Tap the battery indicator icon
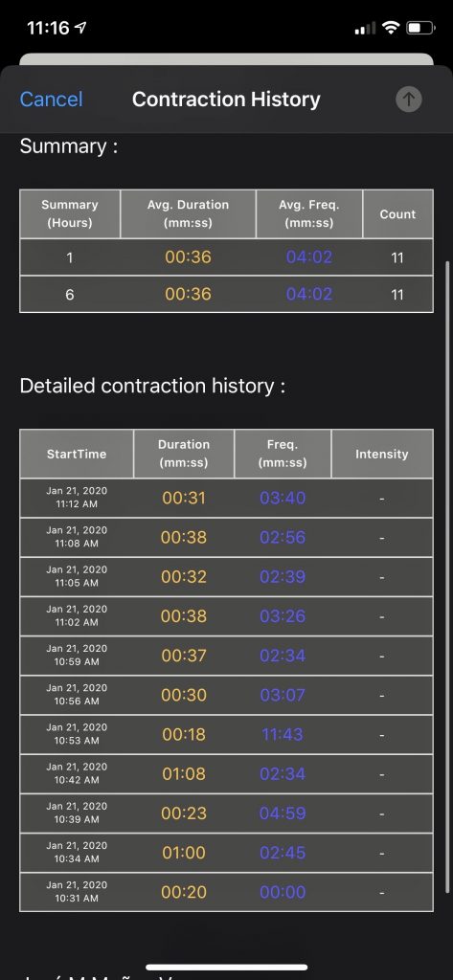The image size is (453, 980). [x=421, y=28]
